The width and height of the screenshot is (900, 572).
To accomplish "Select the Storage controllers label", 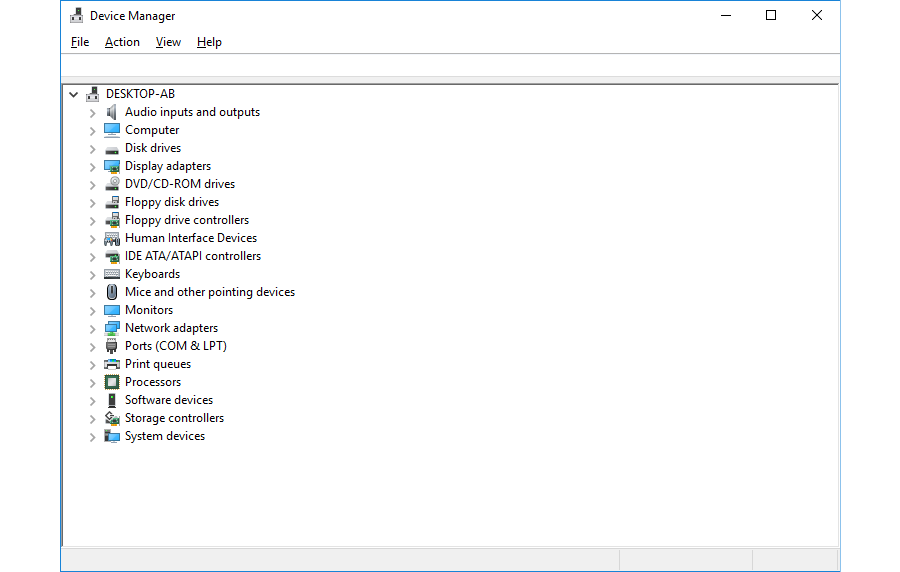I will point(174,418).
